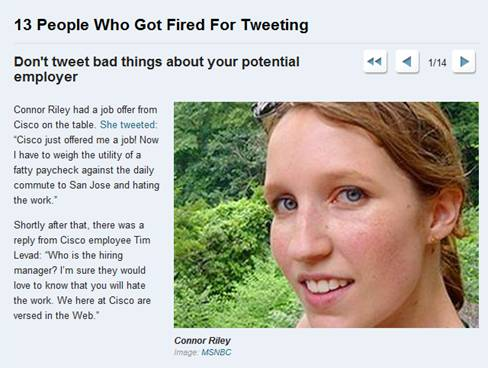Image resolution: width=488 pixels, height=368 pixels.
Task: Click the Connor Riley photo
Action: point(326,215)
